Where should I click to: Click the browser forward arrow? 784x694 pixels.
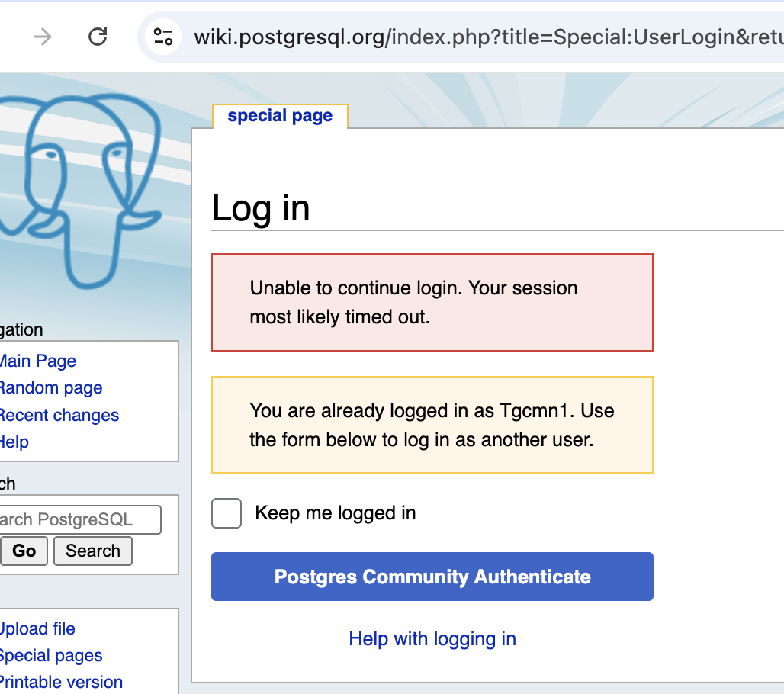[x=43, y=37]
